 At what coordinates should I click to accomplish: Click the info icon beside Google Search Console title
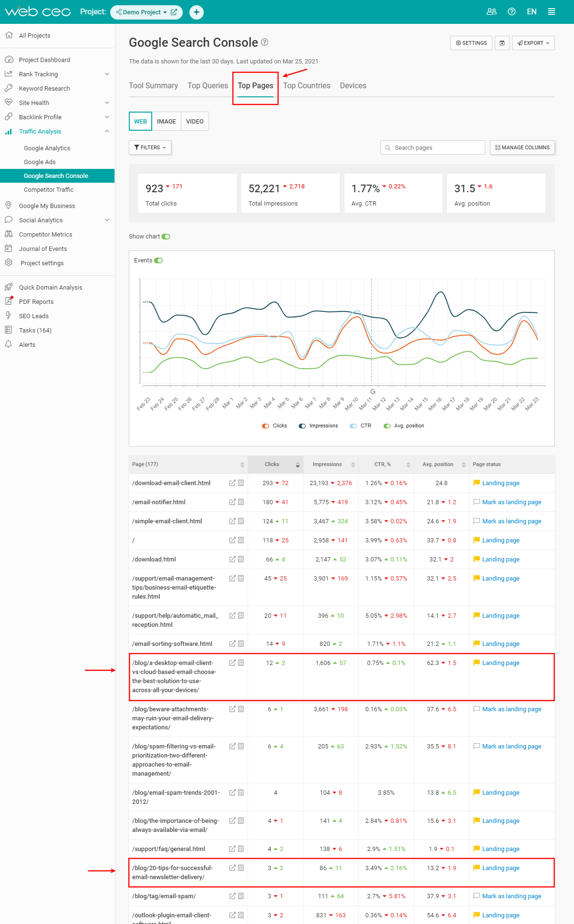(264, 42)
